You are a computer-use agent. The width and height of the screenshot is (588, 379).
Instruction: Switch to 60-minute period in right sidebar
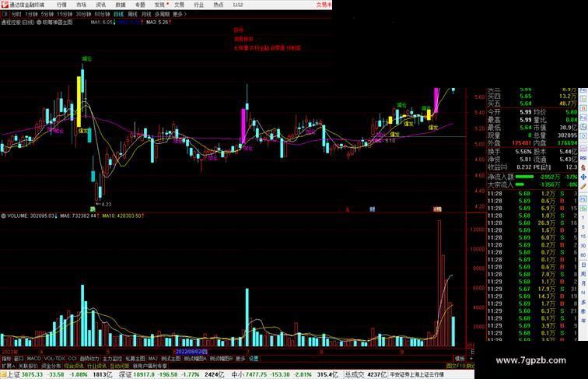tap(583, 255)
